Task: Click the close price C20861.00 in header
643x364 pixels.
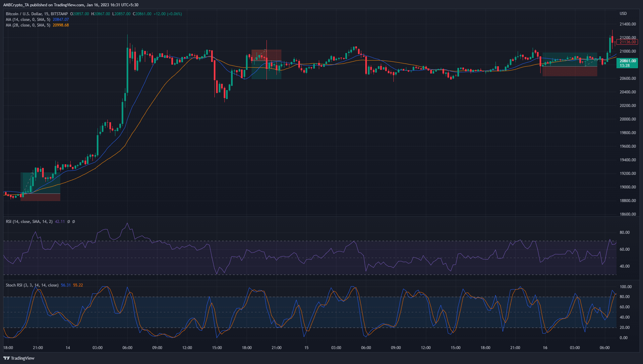Action: coord(142,14)
